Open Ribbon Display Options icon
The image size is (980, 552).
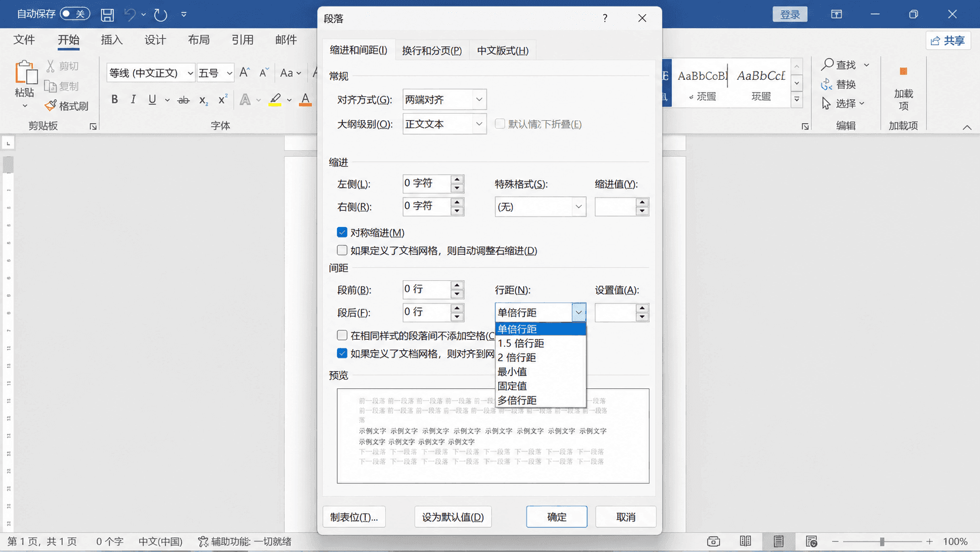pos(836,14)
